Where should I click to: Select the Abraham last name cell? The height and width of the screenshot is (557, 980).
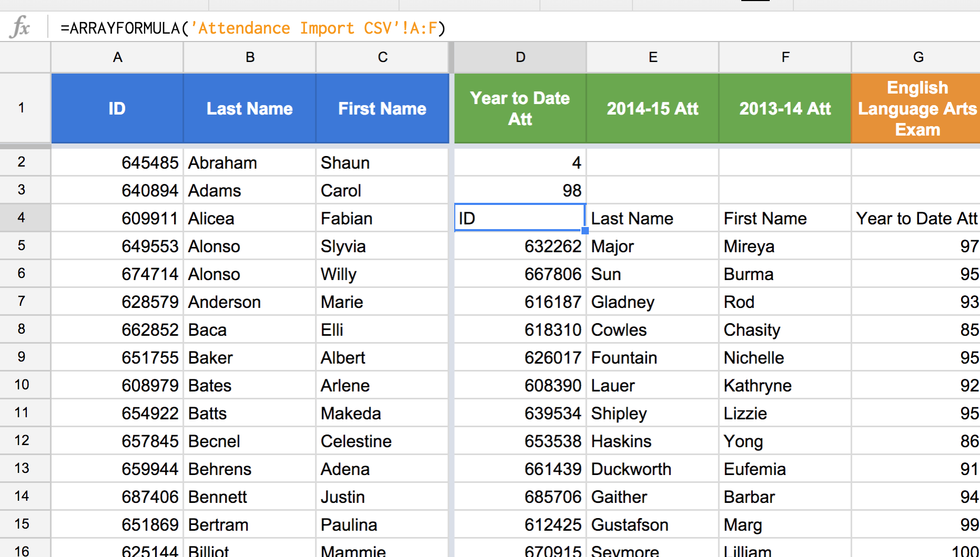[x=250, y=162]
